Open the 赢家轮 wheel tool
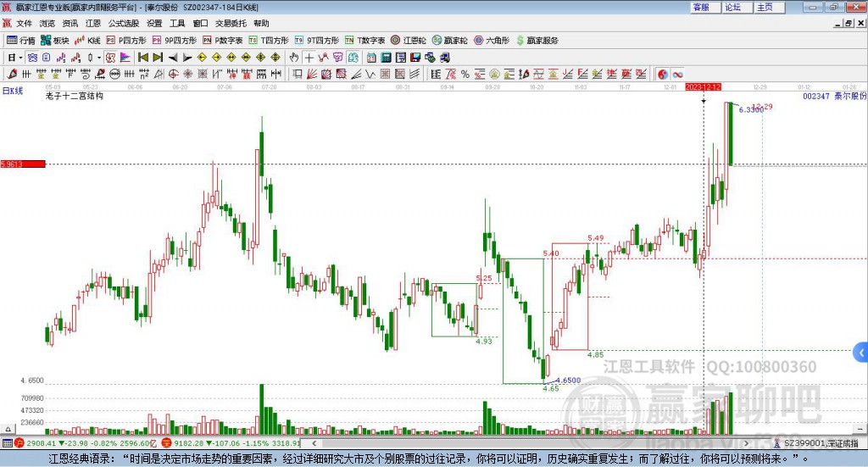This screenshot has width=868, height=467. click(449, 41)
